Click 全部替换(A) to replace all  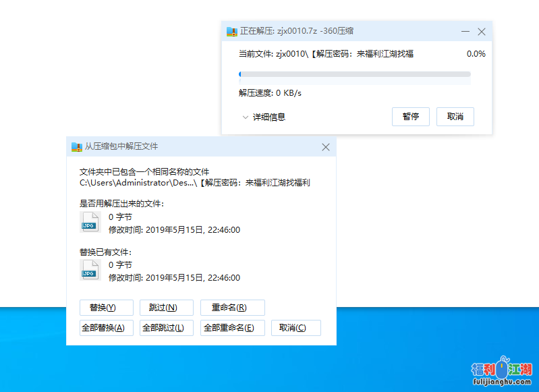107,328
